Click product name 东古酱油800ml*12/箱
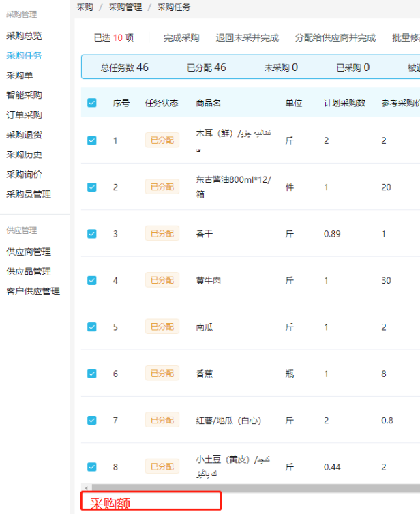Image resolution: width=420 pixels, height=514 pixels. 233,187
